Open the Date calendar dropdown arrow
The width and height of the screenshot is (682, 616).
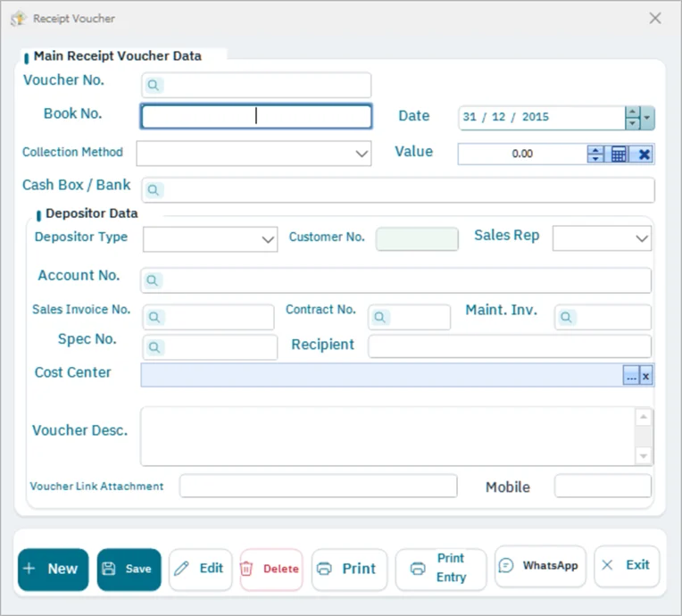(647, 118)
